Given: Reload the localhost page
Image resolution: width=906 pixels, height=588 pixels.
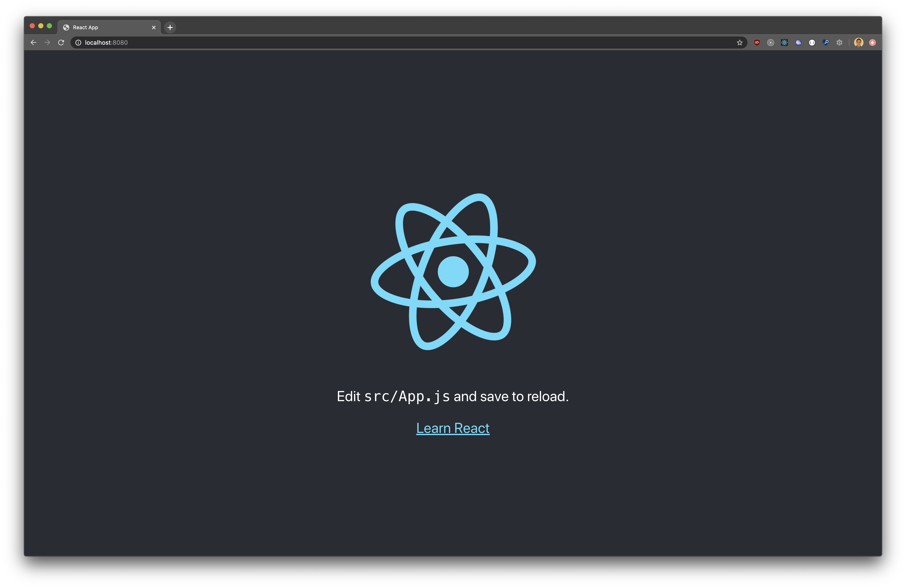Looking at the screenshot, I should point(61,43).
